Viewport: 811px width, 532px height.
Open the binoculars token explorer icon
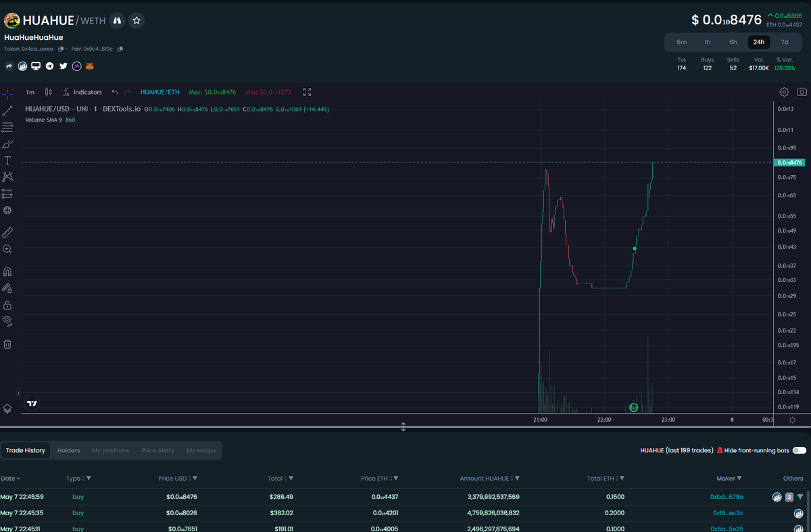(117, 21)
